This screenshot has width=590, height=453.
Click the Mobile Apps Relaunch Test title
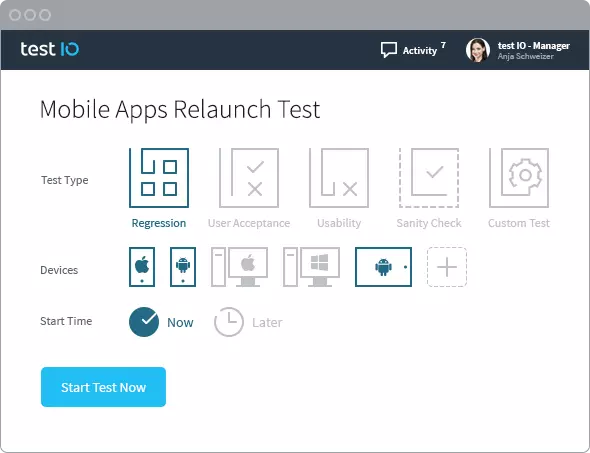click(180, 110)
